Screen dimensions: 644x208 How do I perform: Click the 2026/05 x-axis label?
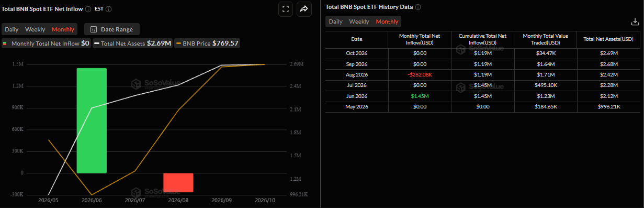[x=49, y=200]
